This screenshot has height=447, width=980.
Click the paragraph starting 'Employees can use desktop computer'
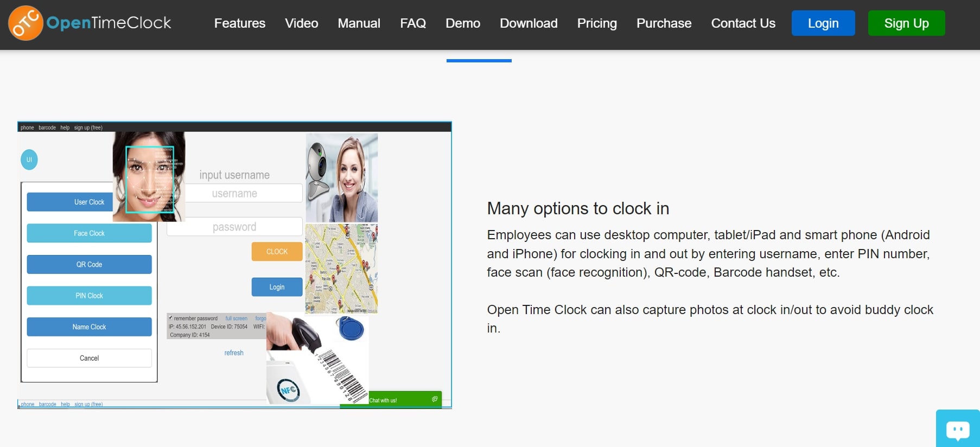click(708, 253)
